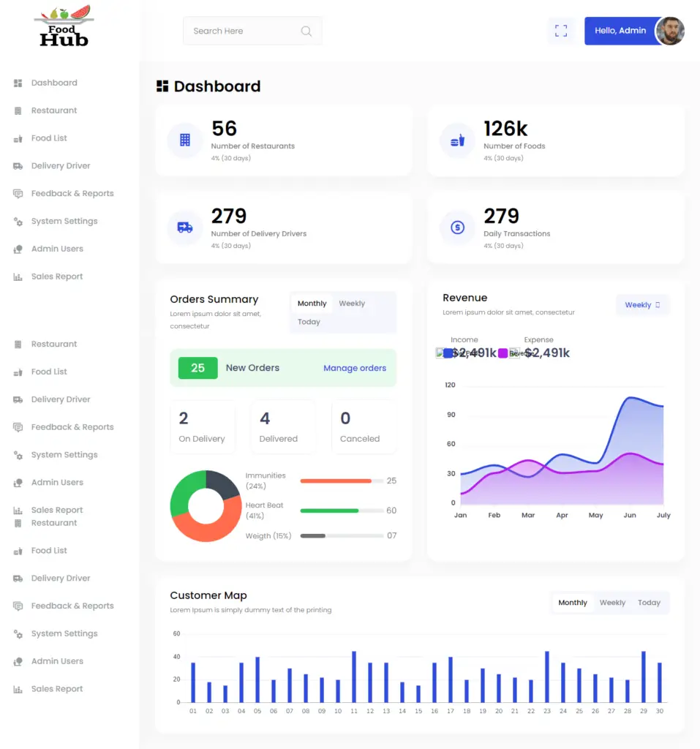Click the building icon on the Restaurants card
Image resolution: width=700 pixels, height=749 pixels.
pyautogui.click(x=185, y=140)
